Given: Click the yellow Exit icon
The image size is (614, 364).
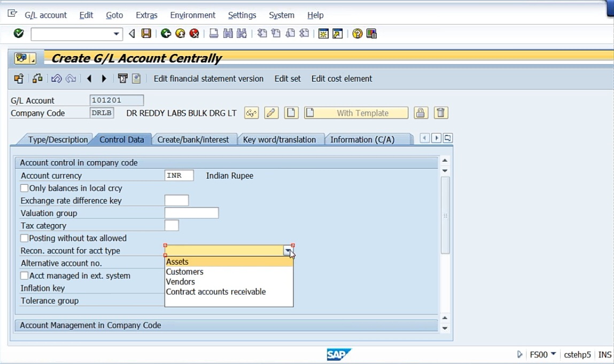Looking at the screenshot, I should click(180, 34).
